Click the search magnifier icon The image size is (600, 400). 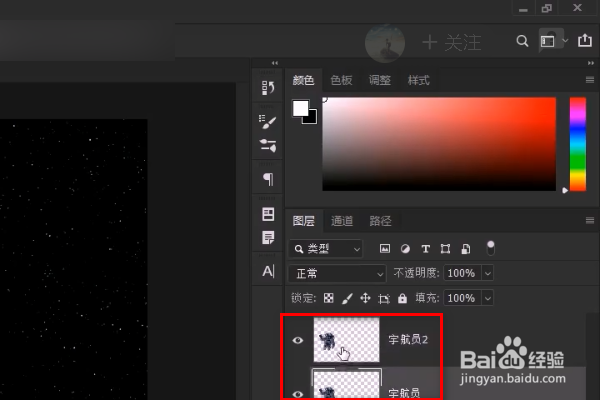click(522, 41)
